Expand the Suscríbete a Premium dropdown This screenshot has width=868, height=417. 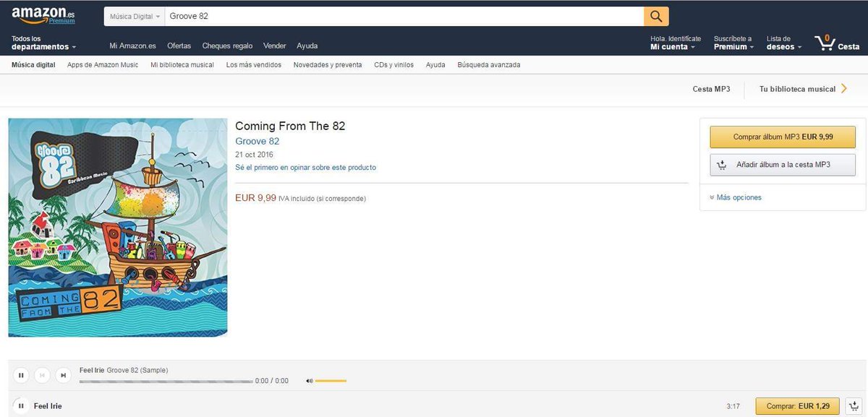733,43
